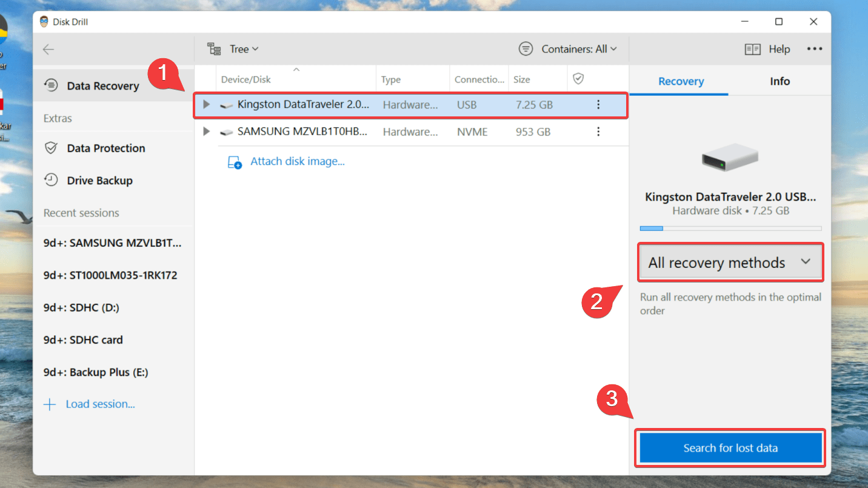Click the Drive Backup clock icon

tap(52, 180)
